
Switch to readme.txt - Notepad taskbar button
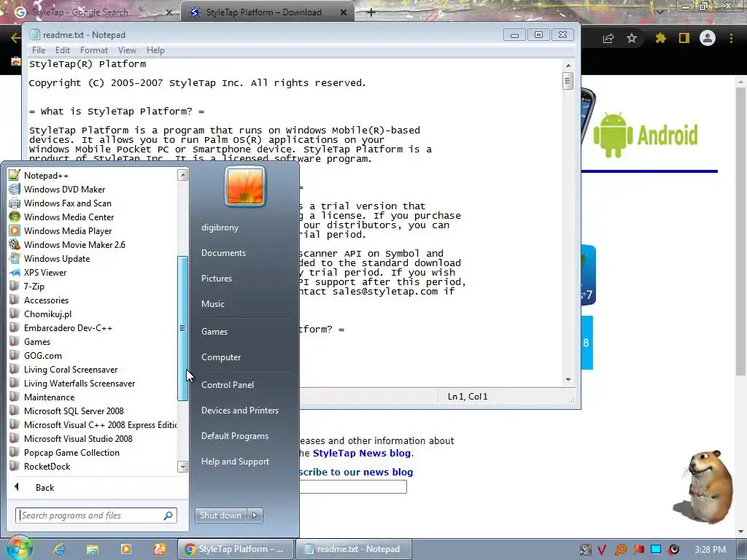tap(353, 549)
